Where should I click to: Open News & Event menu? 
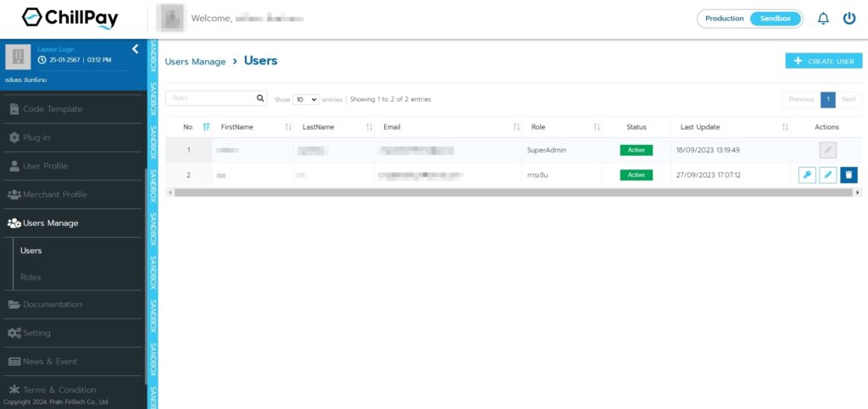(x=73, y=362)
